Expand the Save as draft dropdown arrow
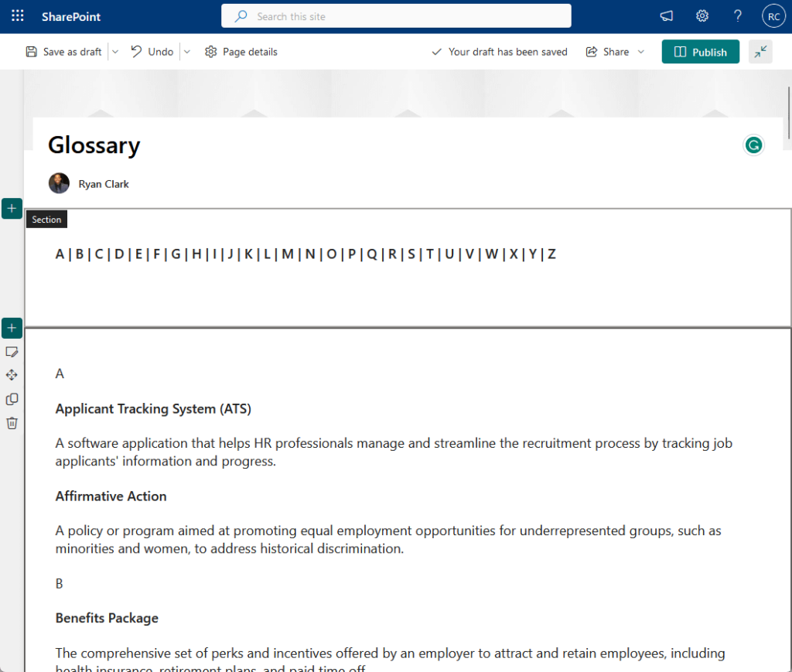This screenshot has width=792, height=672. tap(115, 52)
